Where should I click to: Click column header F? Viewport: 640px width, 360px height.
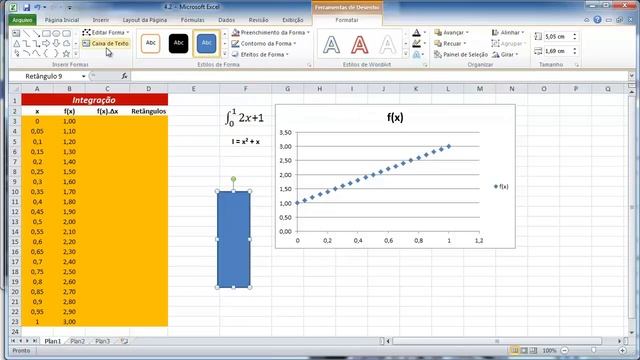[245, 89]
